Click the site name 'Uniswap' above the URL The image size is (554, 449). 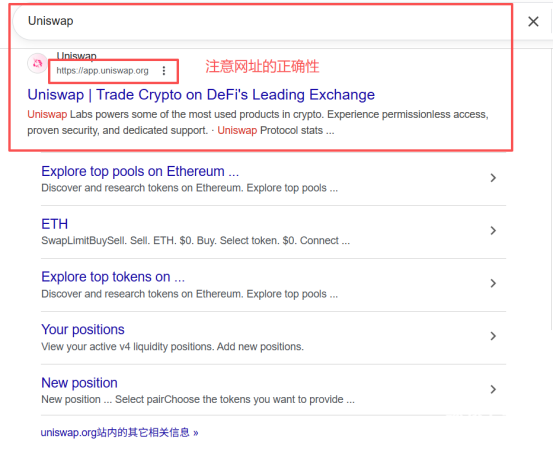pyautogui.click(x=77, y=56)
